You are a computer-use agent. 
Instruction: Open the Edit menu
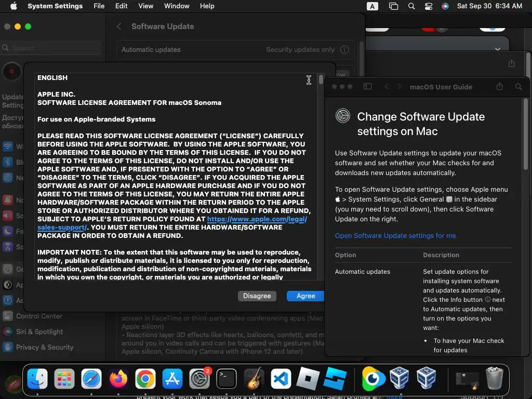point(121,6)
